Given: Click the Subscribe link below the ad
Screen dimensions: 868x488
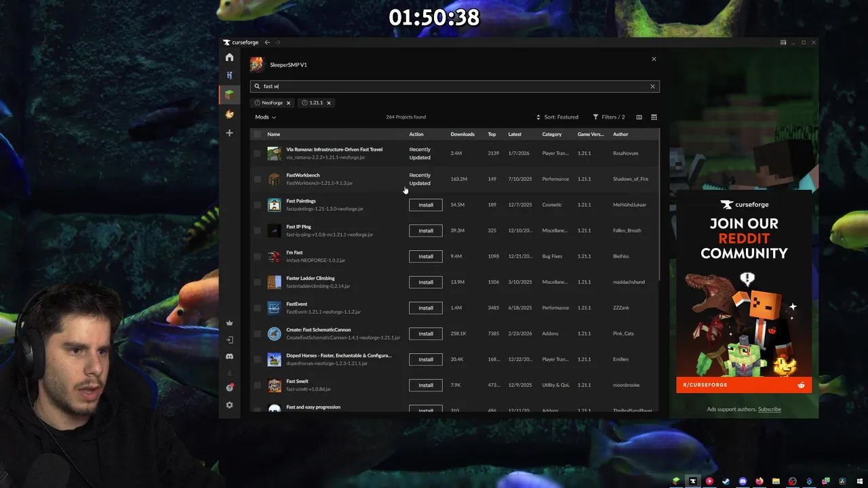Looking at the screenshot, I should (769, 409).
